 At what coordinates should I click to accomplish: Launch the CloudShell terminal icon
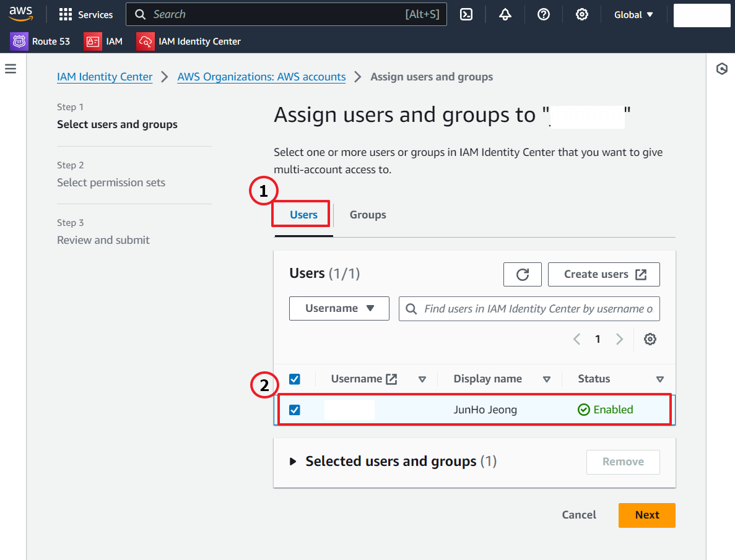tap(466, 14)
